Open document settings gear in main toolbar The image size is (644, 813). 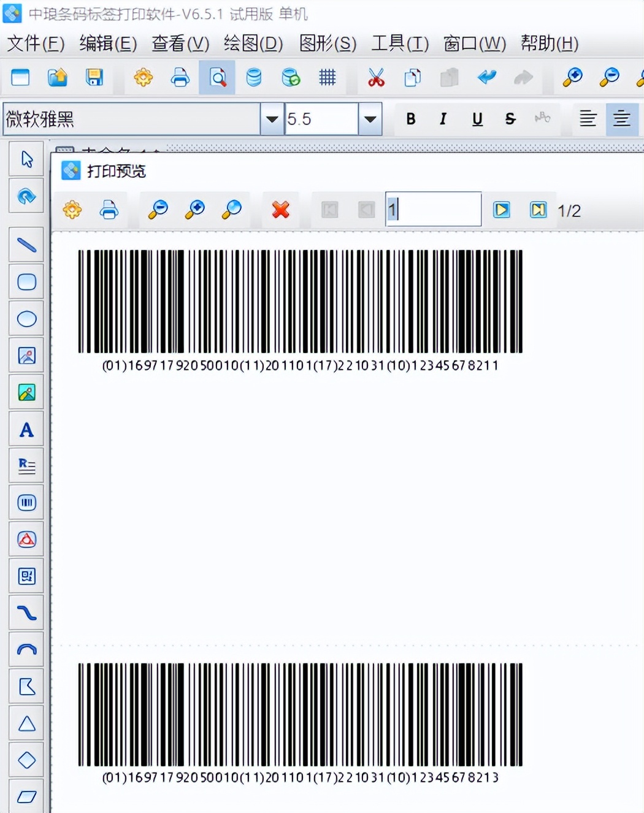pos(144,77)
